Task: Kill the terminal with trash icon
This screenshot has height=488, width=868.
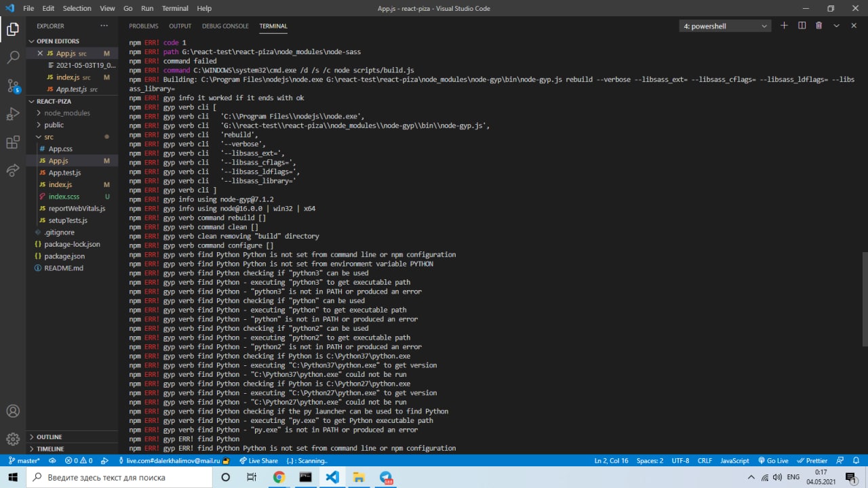Action: click(818, 26)
